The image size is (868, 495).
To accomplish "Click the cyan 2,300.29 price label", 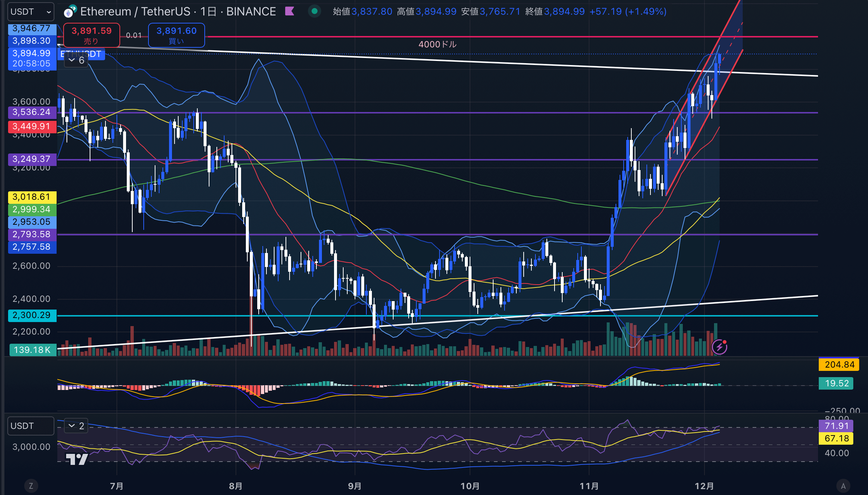I will pyautogui.click(x=32, y=315).
